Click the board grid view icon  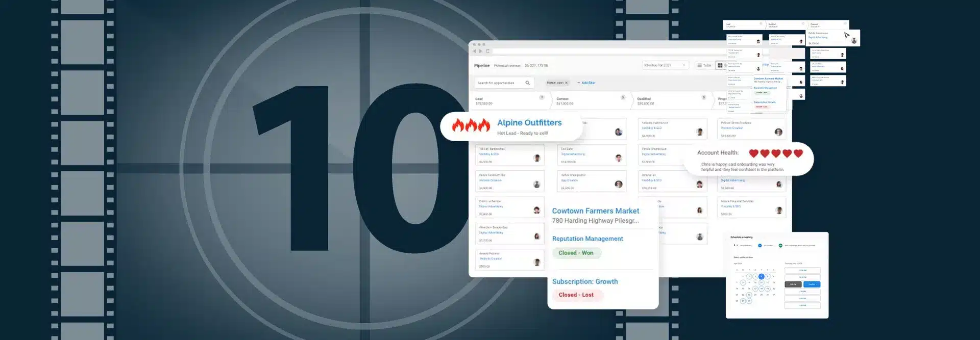pyautogui.click(x=720, y=65)
